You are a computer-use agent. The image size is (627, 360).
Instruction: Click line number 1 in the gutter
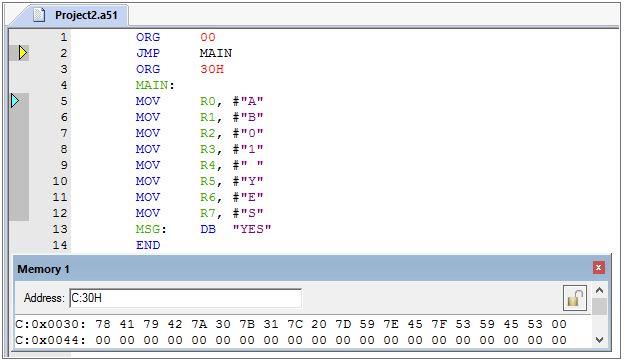(x=64, y=37)
